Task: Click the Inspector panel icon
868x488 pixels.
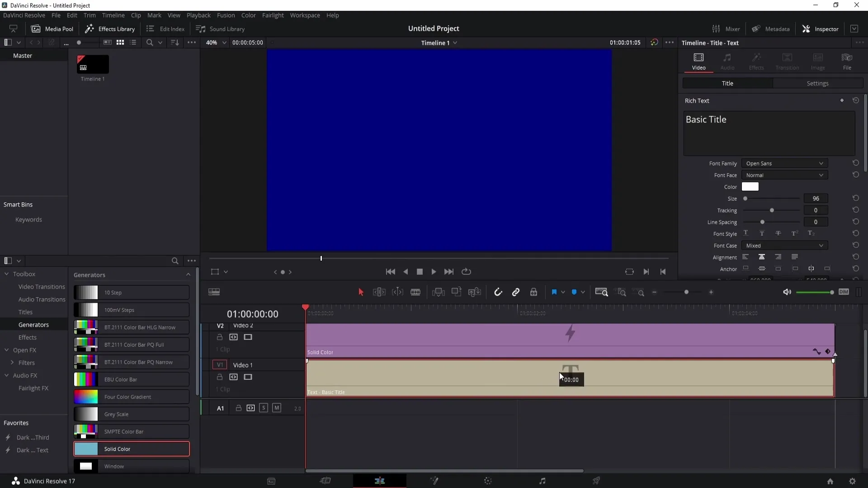Action: (807, 28)
